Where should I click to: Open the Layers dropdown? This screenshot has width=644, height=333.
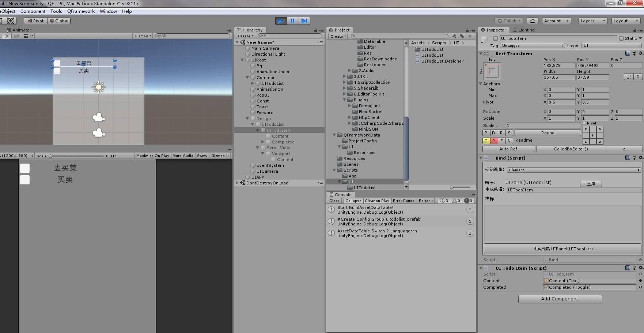tap(592, 20)
